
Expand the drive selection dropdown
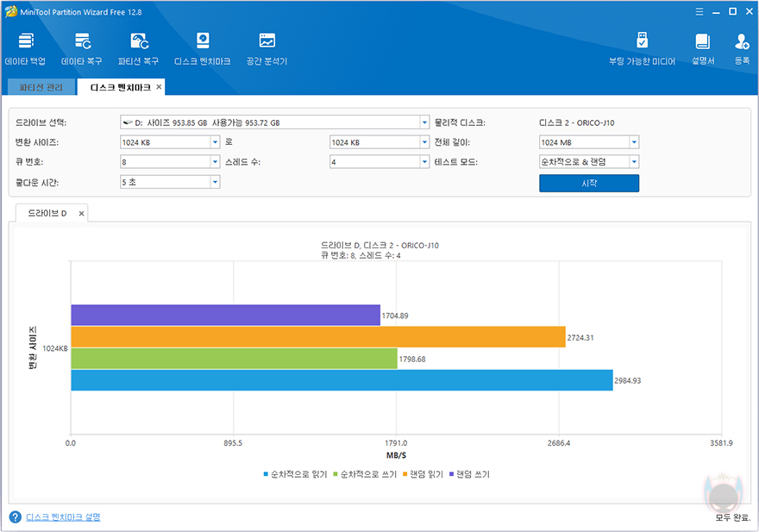[x=424, y=122]
